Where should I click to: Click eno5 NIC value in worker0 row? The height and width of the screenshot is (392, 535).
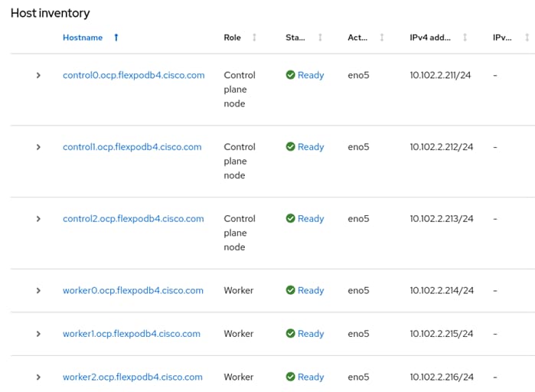click(358, 291)
